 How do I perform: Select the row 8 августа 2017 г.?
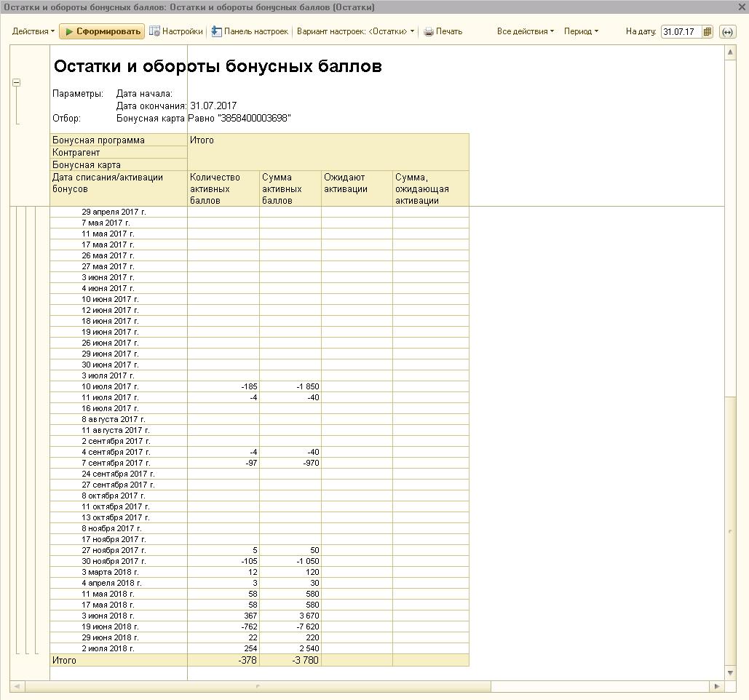(x=259, y=420)
